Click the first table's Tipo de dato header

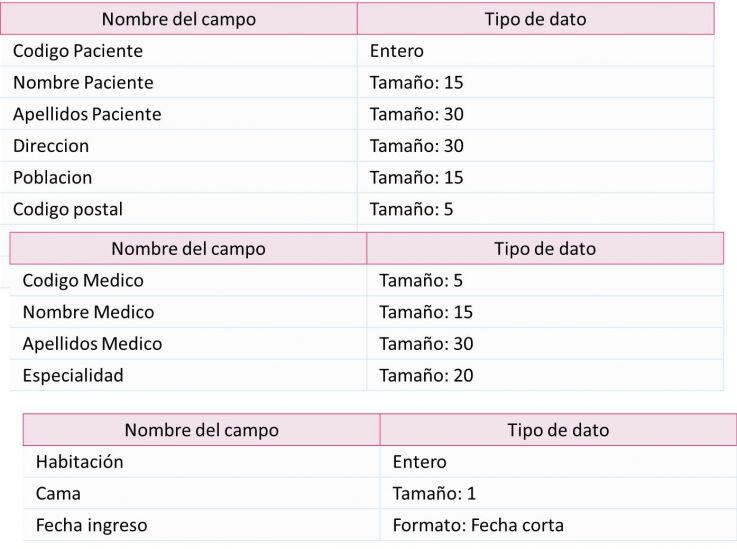536,19
